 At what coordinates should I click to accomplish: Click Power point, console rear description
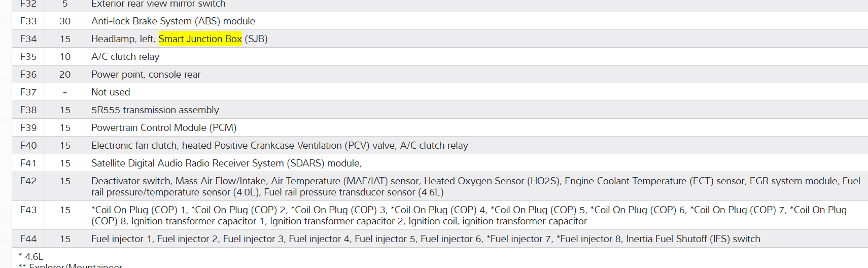[146, 75]
